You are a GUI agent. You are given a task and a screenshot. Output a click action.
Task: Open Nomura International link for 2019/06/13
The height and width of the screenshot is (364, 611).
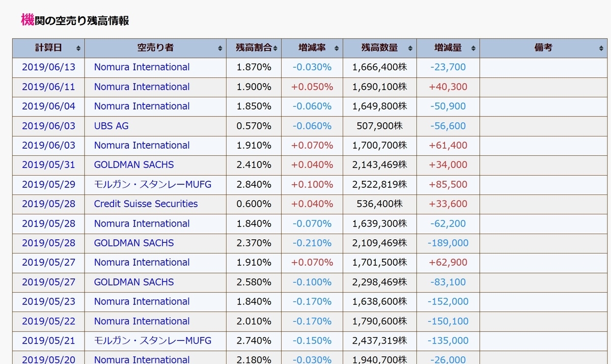click(142, 67)
